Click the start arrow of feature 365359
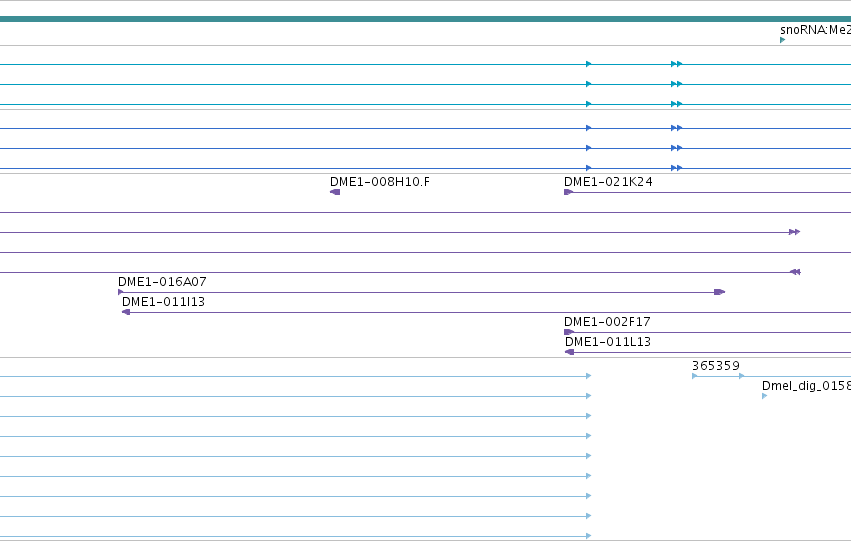851x541 pixels. tap(695, 376)
